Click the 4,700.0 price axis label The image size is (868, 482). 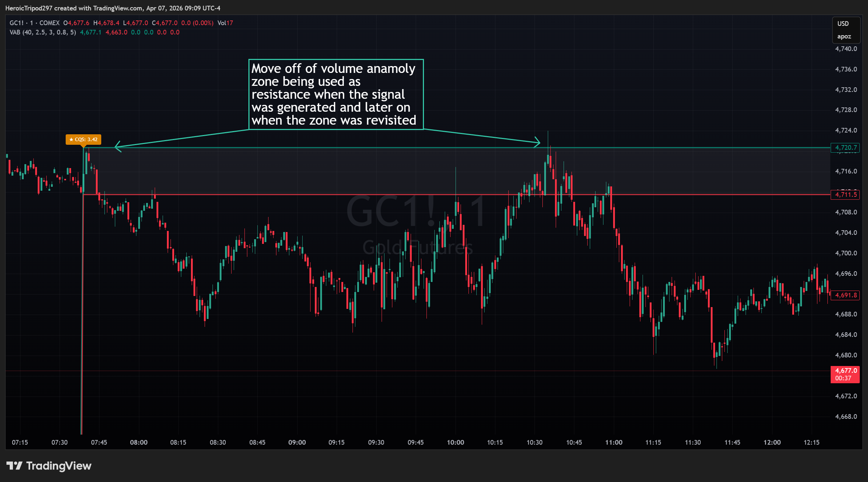coord(846,253)
